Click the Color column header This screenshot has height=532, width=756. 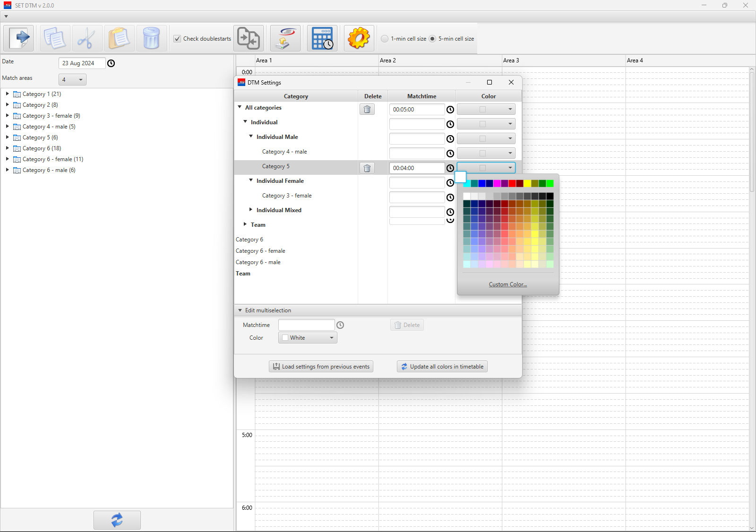pyautogui.click(x=489, y=96)
